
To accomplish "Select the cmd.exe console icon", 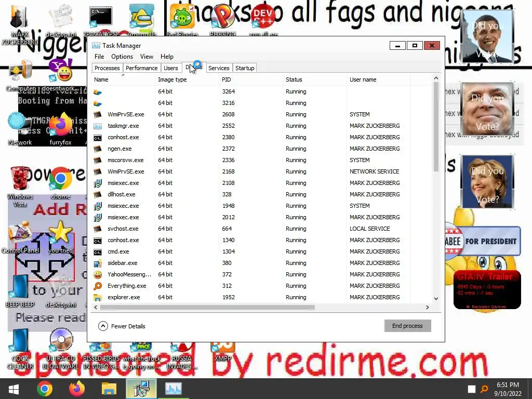I will tap(98, 252).
